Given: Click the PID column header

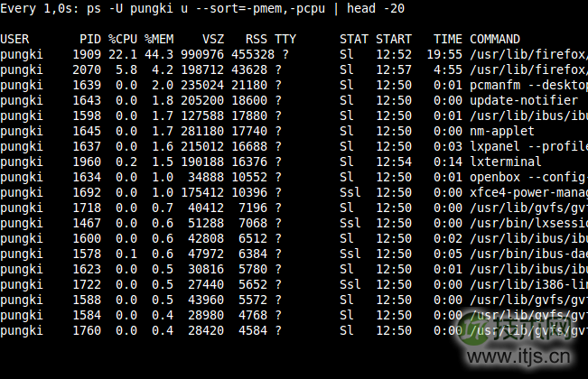Looking at the screenshot, I should coord(90,39).
